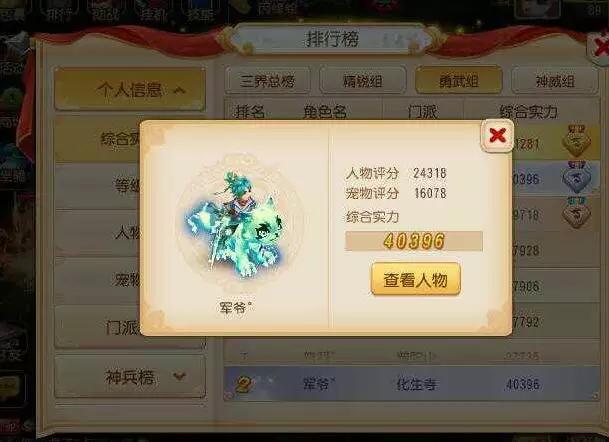Select the 勇武组 tab
The width and height of the screenshot is (609, 442).
tap(458, 81)
